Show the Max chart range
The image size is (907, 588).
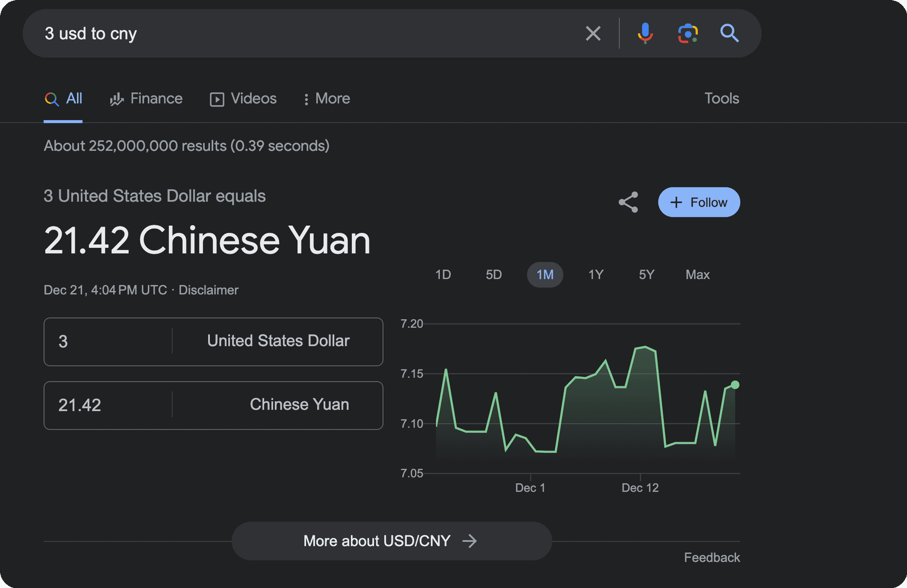pyautogui.click(x=698, y=275)
